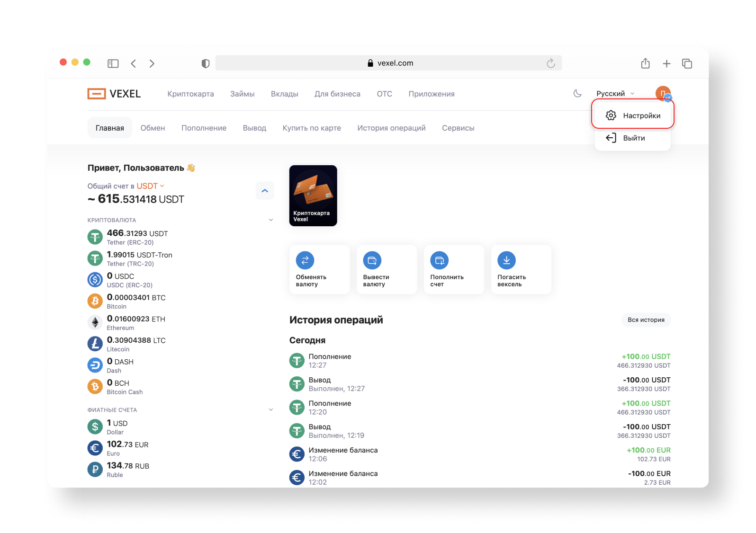
Task: Click the Вся история button
Action: [x=646, y=320]
